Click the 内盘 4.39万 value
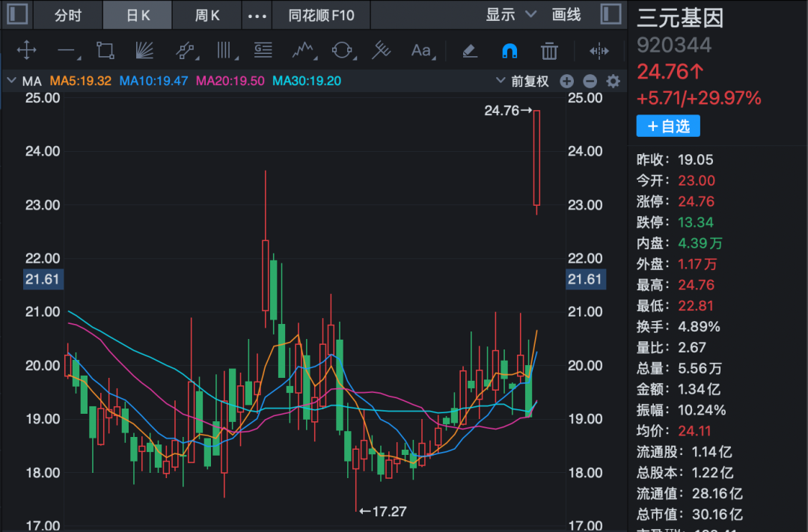The image size is (808, 532). pos(700,243)
